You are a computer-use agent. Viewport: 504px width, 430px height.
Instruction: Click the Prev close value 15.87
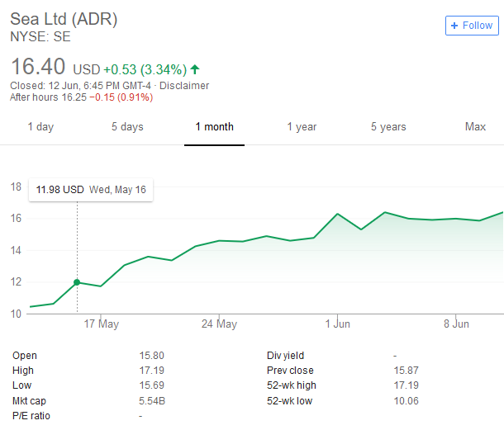pyautogui.click(x=407, y=371)
